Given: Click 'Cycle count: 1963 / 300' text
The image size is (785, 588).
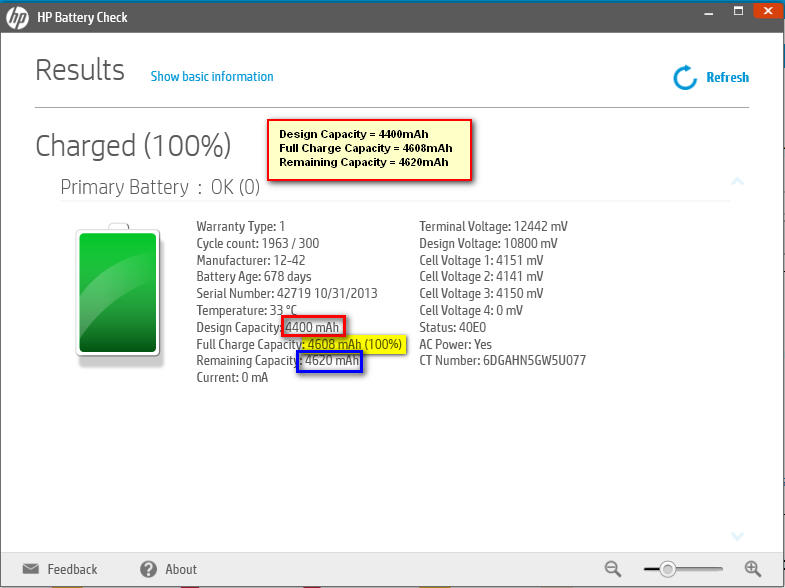Looking at the screenshot, I should pyautogui.click(x=258, y=244).
